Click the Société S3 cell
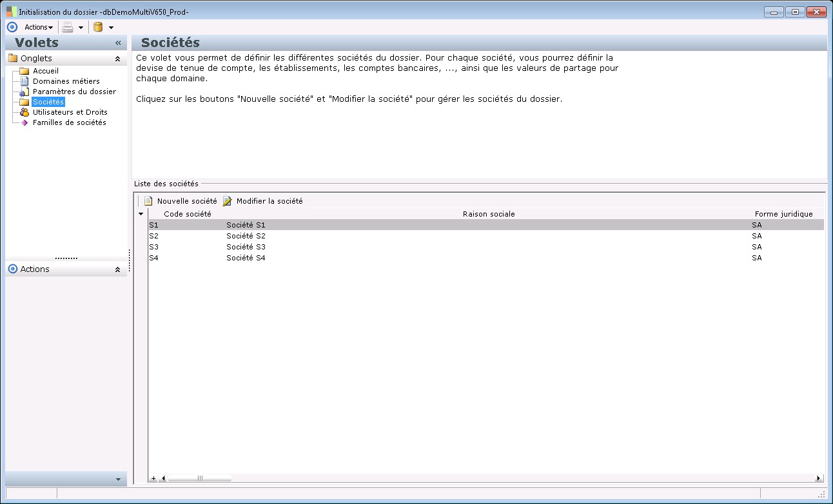This screenshot has height=504, width=833. [246, 247]
